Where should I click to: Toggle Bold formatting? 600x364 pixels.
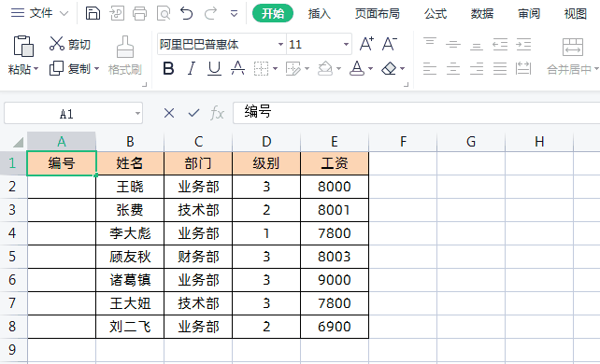tap(168, 69)
